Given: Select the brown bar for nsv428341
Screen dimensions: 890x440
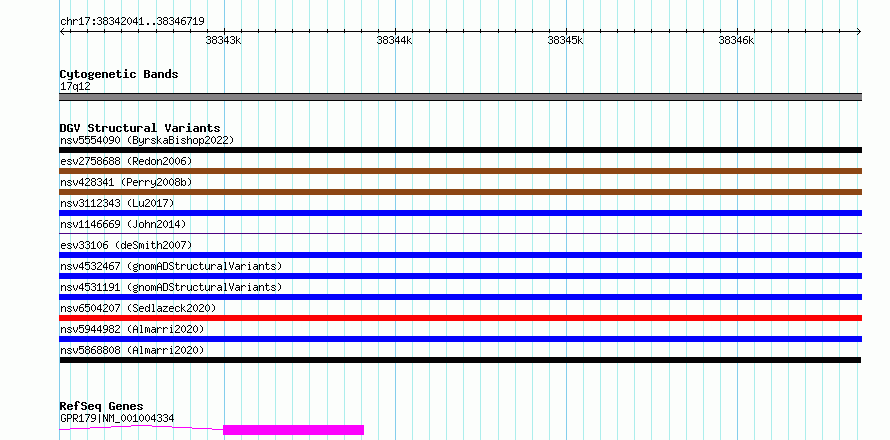Looking at the screenshot, I should [x=460, y=192].
